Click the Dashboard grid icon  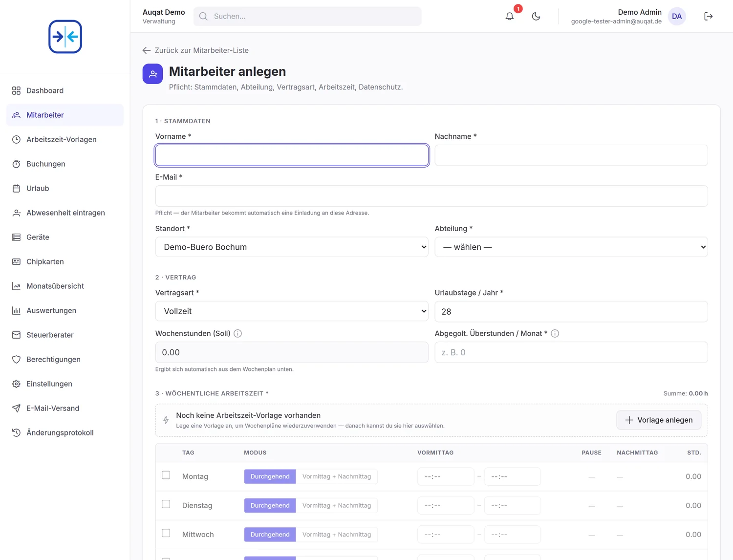[16, 91]
